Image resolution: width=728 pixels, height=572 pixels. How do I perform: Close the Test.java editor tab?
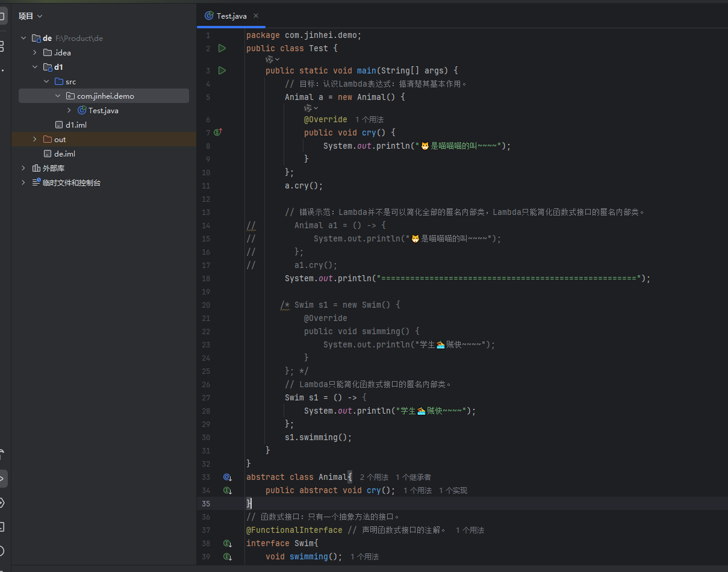coord(256,16)
